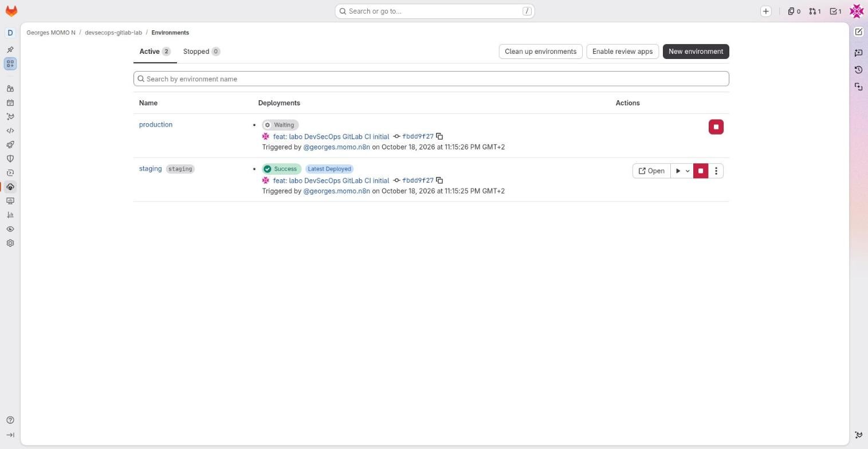Switch to the Stopped environments tab
Screen dimensions: 868x449
coord(202,52)
